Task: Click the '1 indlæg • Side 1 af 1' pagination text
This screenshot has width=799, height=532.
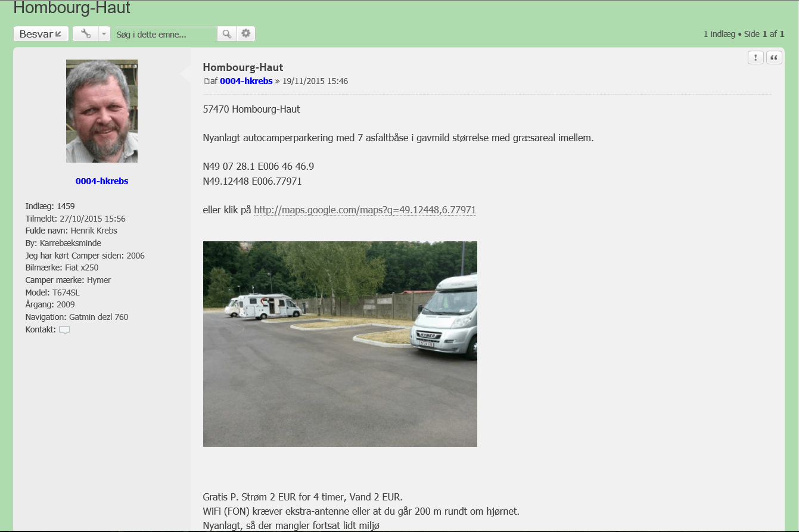Action: pos(744,34)
